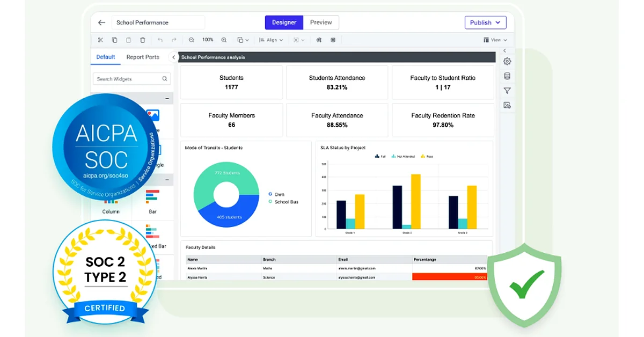
Task: Click the alexis.martin@gmail.com email cell
Action: point(357,268)
